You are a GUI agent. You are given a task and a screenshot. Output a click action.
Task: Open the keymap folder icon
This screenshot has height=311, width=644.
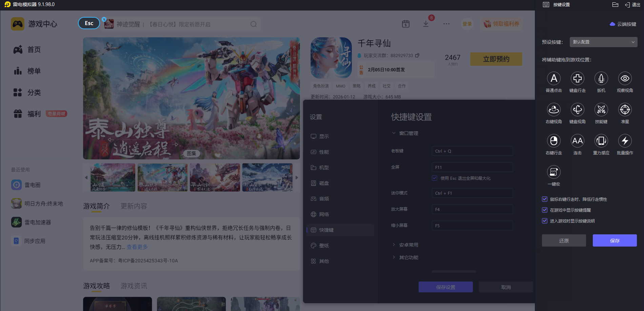point(616,4)
